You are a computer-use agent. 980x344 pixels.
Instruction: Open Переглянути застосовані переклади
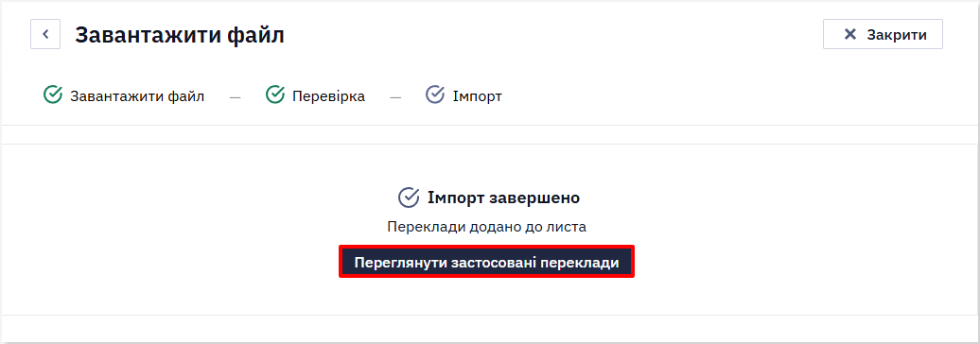point(487,262)
